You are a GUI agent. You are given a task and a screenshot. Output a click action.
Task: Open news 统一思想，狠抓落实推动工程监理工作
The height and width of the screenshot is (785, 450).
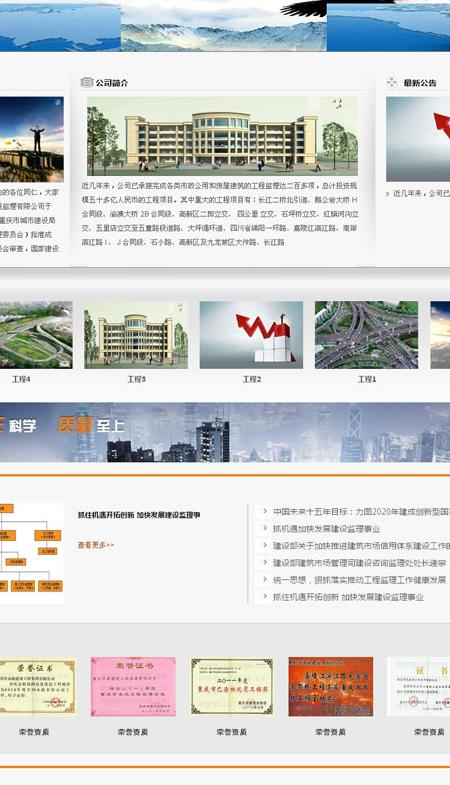359,580
